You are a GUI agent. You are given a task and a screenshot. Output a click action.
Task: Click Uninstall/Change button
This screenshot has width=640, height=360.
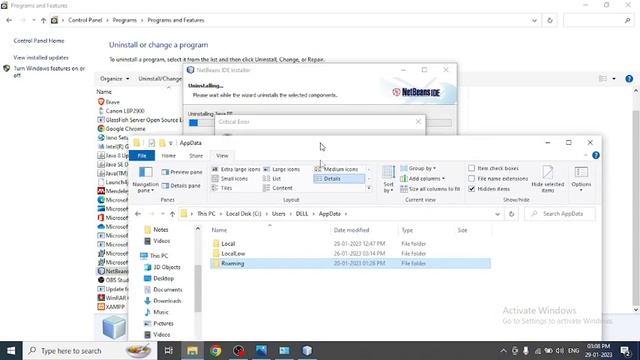pos(160,79)
